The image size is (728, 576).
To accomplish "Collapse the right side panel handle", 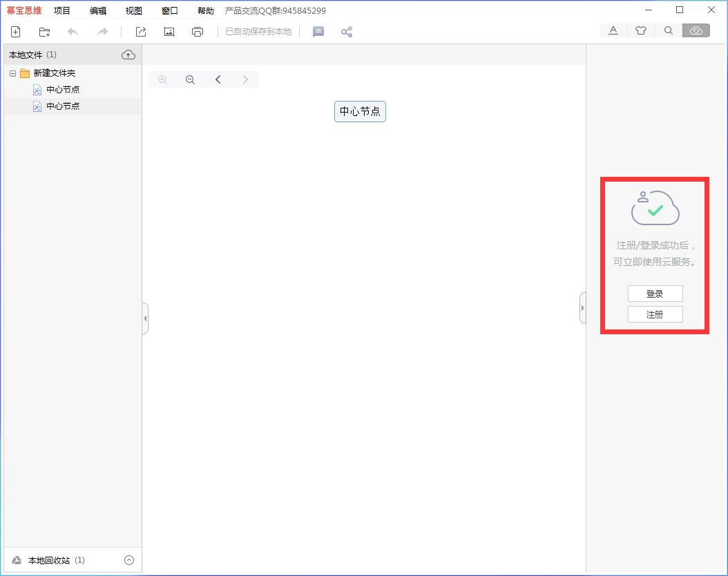I will point(582,308).
